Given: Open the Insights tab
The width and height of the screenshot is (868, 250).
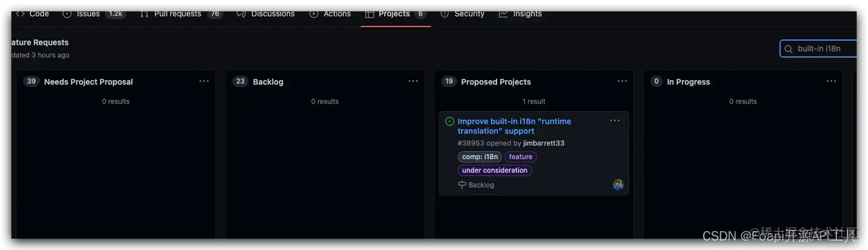Looking at the screenshot, I should pyautogui.click(x=519, y=14).
